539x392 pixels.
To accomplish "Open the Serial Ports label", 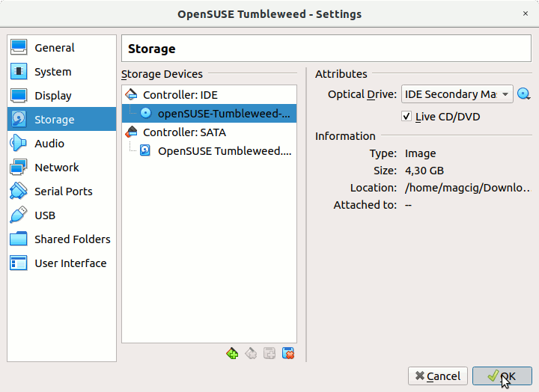I will click(64, 192).
